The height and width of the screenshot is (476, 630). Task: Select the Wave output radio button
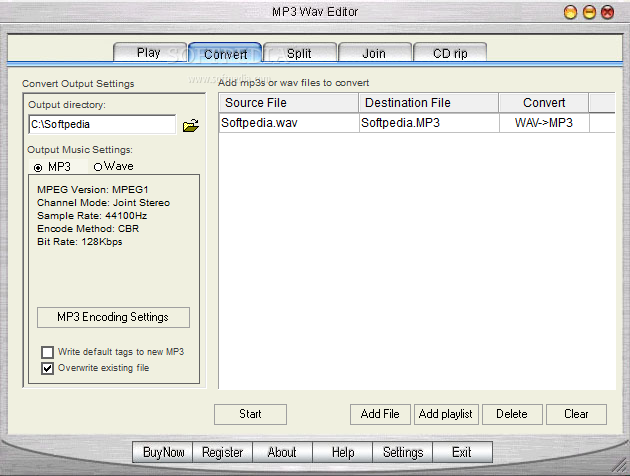click(x=98, y=167)
